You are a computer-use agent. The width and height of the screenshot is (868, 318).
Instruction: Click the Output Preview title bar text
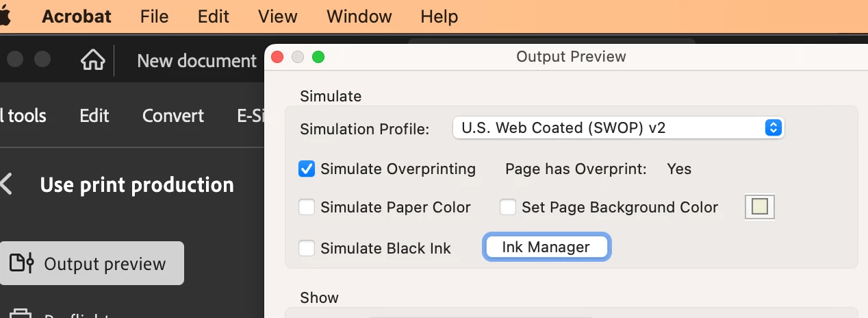coord(571,57)
